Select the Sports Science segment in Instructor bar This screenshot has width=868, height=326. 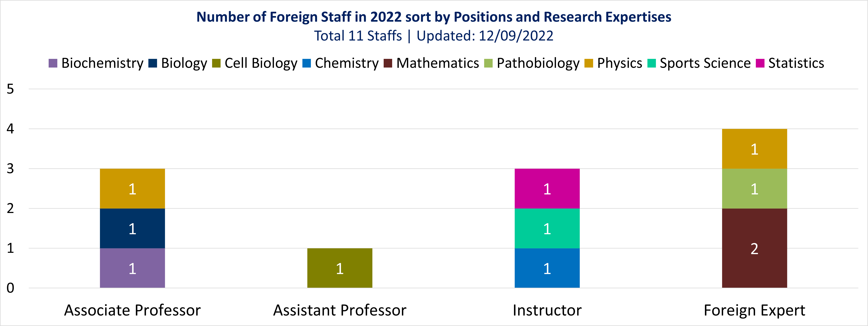pyautogui.click(x=547, y=228)
